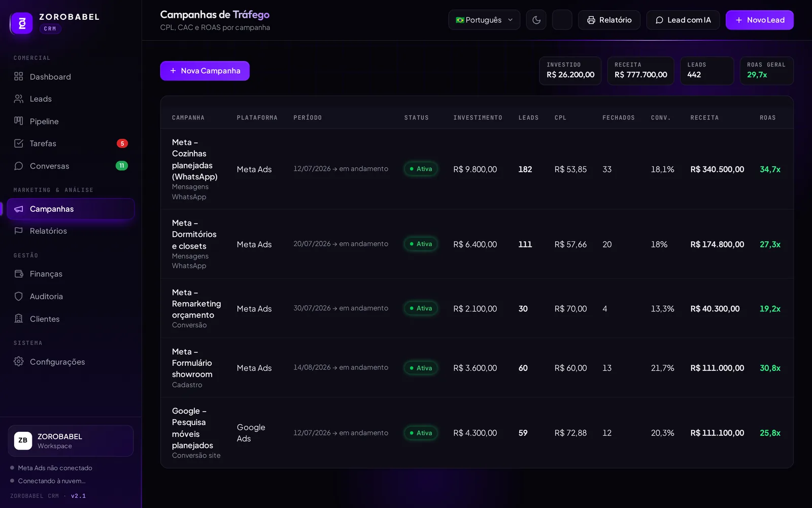Click Ativa status of Google Pesquisa campaign
This screenshot has width=812, height=508.
pos(421,433)
